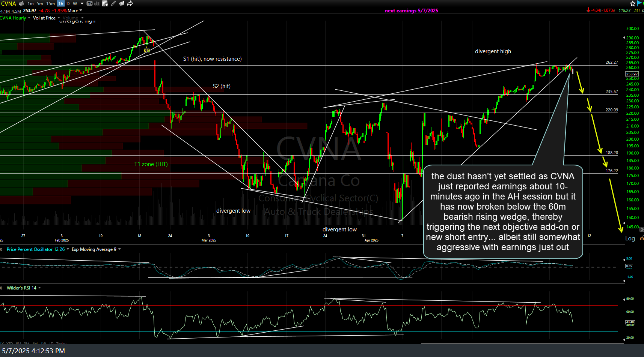This screenshot has height=357, width=644.
Task: Click the bar chart type icon
Action: pyautogui.click(x=97, y=3)
